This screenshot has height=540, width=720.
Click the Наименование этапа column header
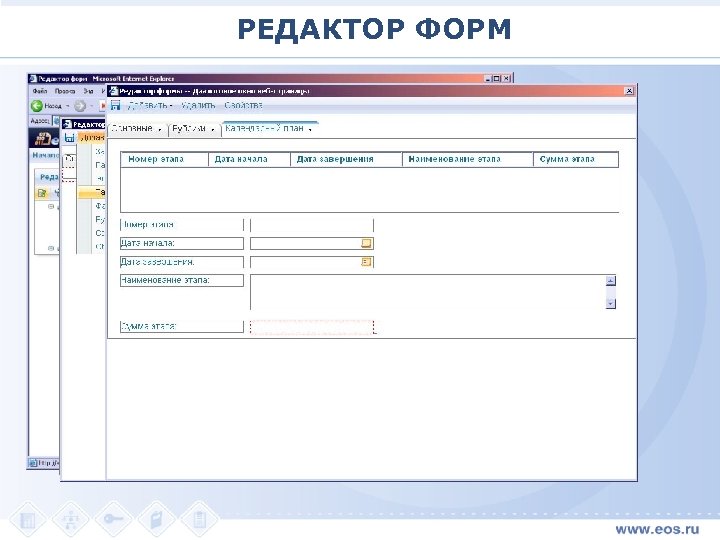467,159
